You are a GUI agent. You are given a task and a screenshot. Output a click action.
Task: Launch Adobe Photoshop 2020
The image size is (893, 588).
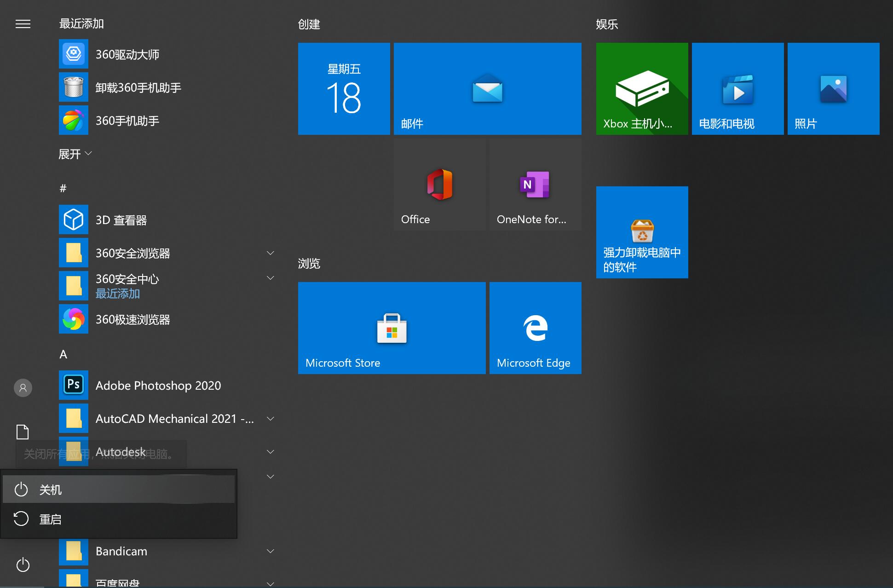coord(167,386)
